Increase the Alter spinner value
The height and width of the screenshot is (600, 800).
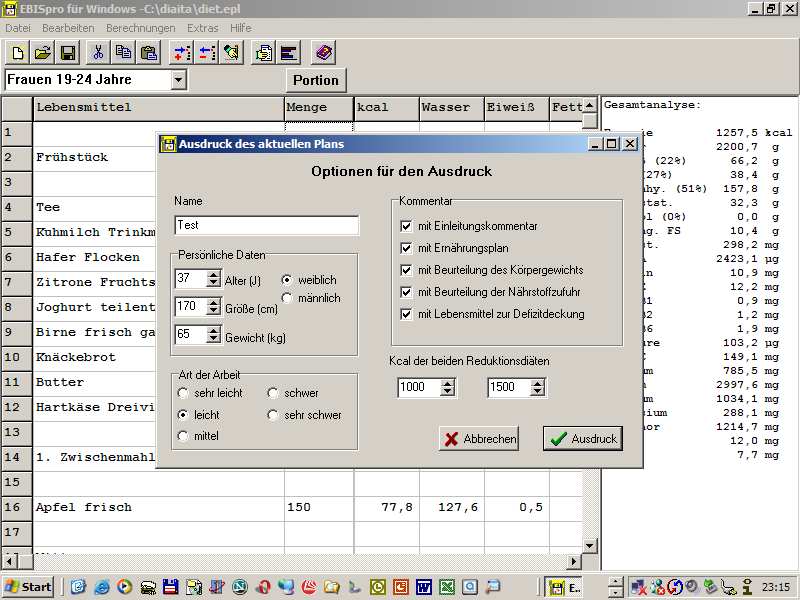tap(213, 274)
